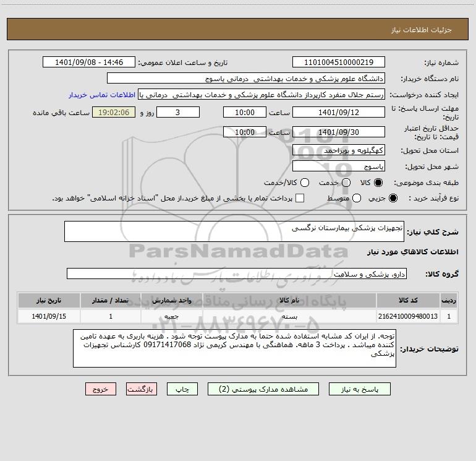
Task: Click the شرح کلی نیاز description box
Action: coord(234,231)
